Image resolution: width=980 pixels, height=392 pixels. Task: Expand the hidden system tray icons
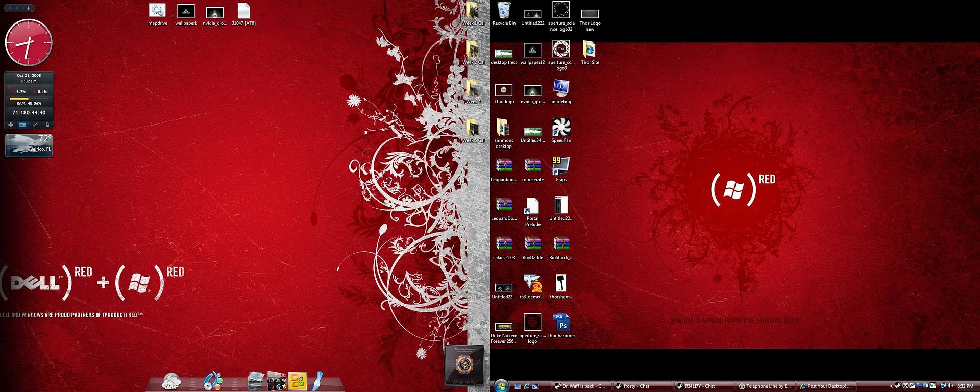click(x=892, y=386)
